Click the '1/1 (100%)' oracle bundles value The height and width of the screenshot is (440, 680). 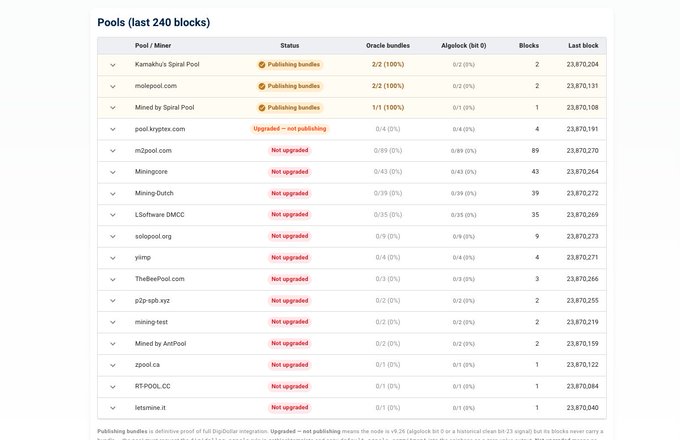coord(388,108)
